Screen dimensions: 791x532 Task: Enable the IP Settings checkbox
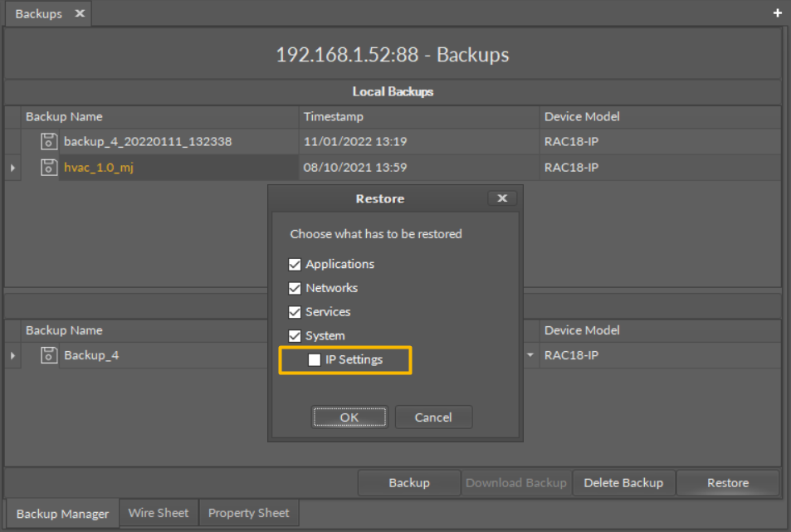(x=315, y=360)
